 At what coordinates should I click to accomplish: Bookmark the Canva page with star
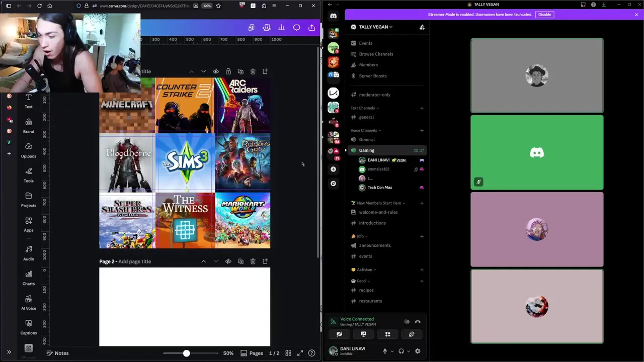[x=218, y=6]
